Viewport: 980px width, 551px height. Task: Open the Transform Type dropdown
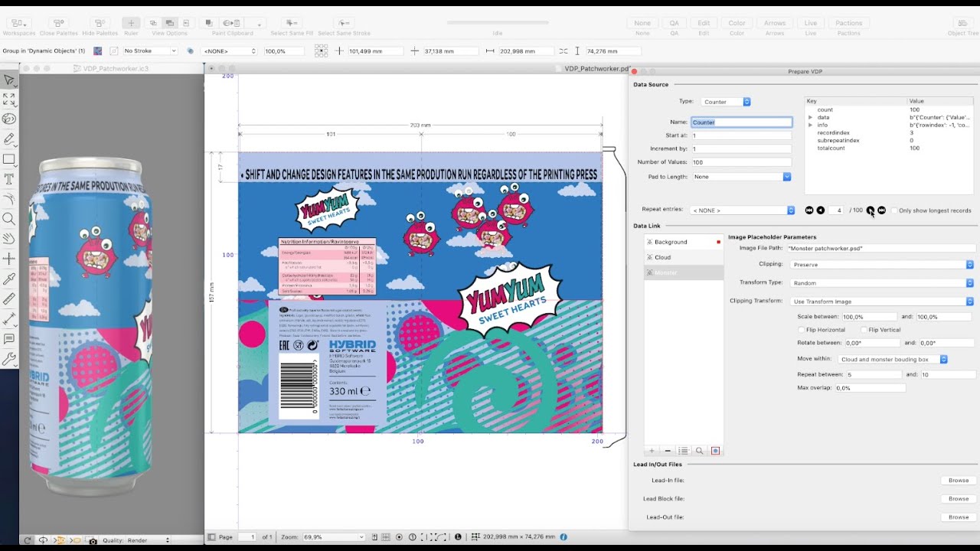coord(882,283)
